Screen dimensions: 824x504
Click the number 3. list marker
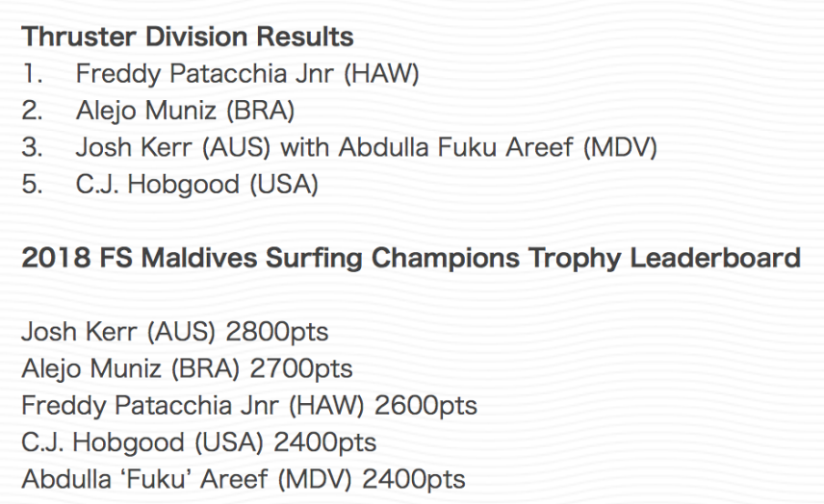[x=32, y=147]
